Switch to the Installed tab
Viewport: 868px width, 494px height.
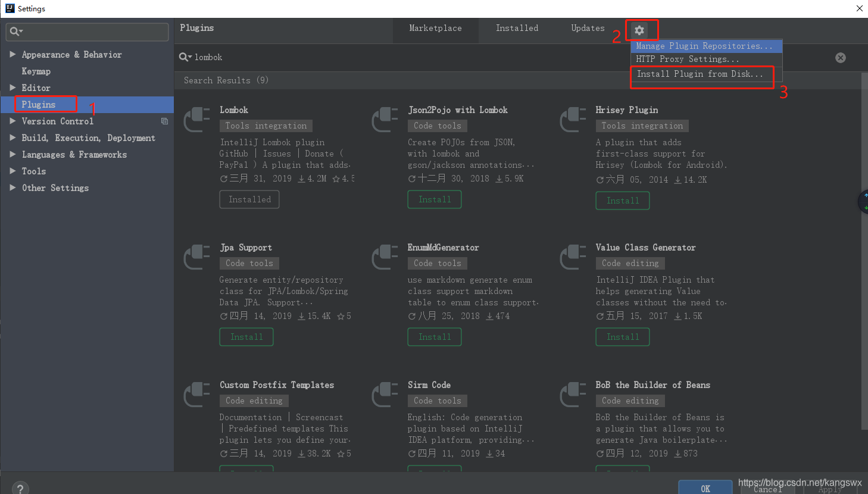pyautogui.click(x=517, y=29)
